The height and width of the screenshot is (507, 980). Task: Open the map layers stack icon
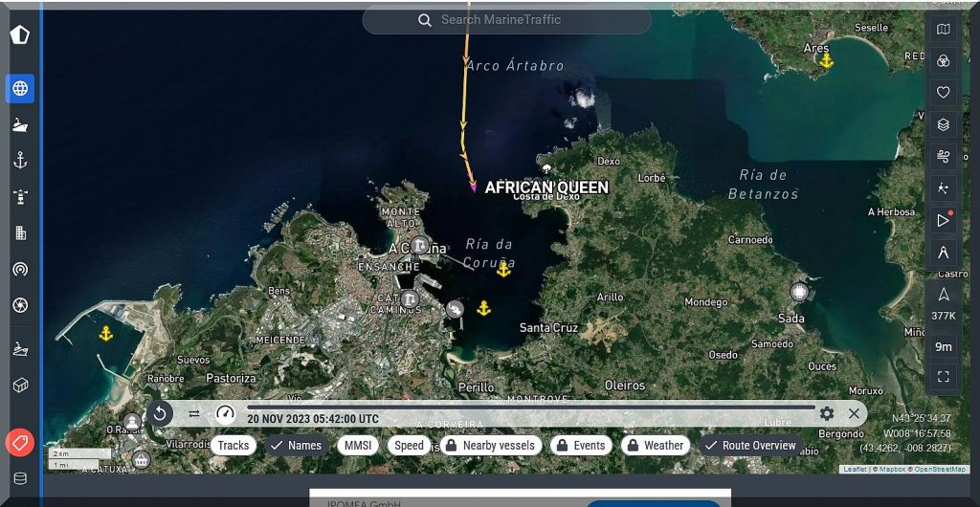(943, 123)
